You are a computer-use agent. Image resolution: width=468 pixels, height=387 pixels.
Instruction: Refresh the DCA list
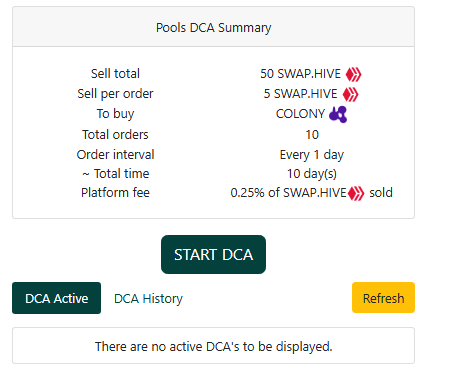[383, 298]
